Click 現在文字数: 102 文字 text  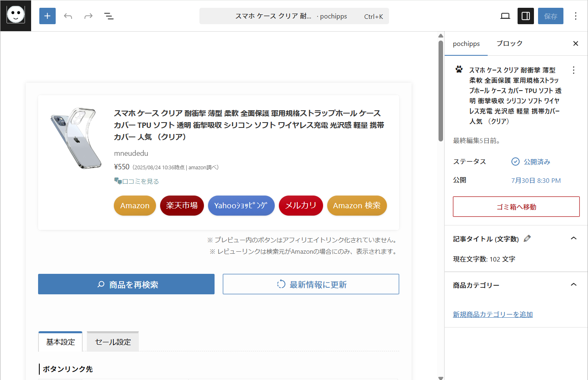[x=484, y=259]
